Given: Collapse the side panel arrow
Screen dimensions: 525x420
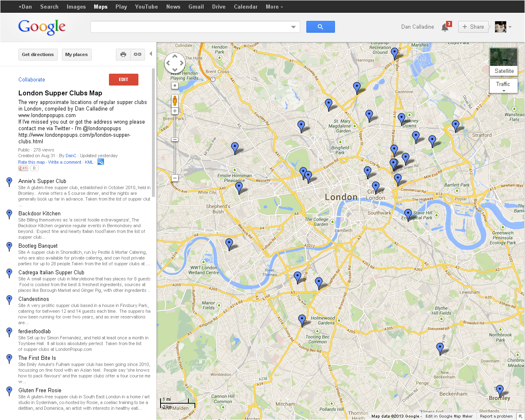Looking at the screenshot, I should 151,54.
